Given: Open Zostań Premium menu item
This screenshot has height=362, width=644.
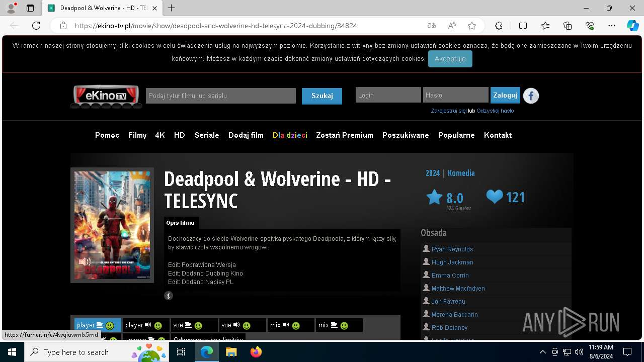Looking at the screenshot, I should [345, 135].
